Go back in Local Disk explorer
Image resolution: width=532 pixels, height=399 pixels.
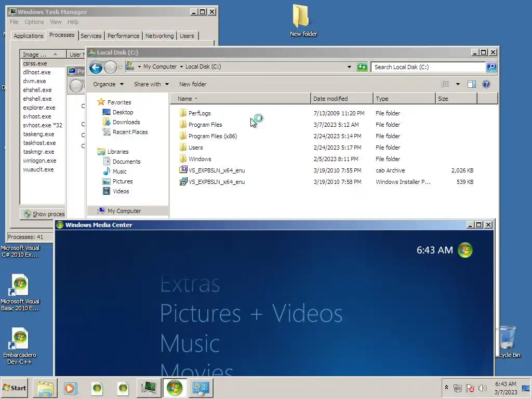pos(96,67)
